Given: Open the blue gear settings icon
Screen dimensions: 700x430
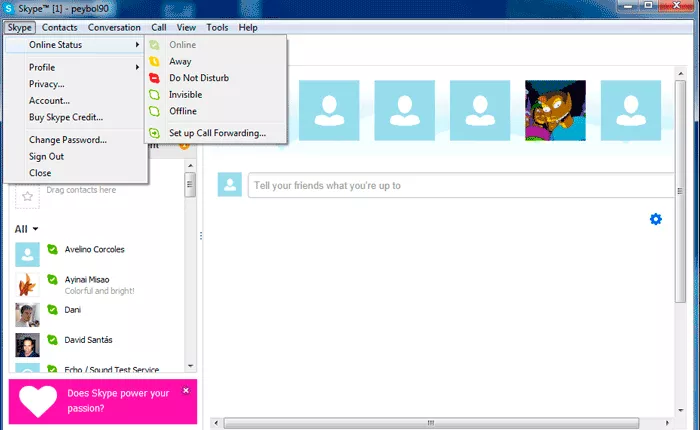Looking at the screenshot, I should (x=656, y=219).
